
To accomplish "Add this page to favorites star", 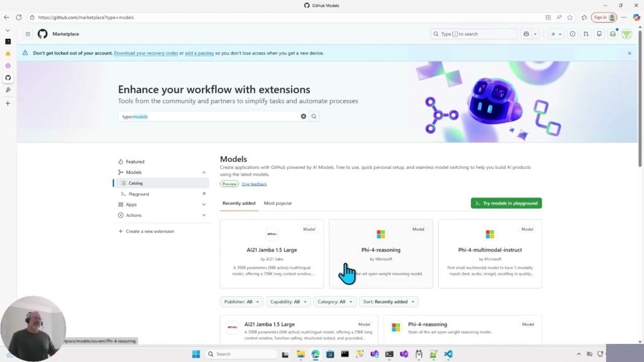I will (570, 17).
